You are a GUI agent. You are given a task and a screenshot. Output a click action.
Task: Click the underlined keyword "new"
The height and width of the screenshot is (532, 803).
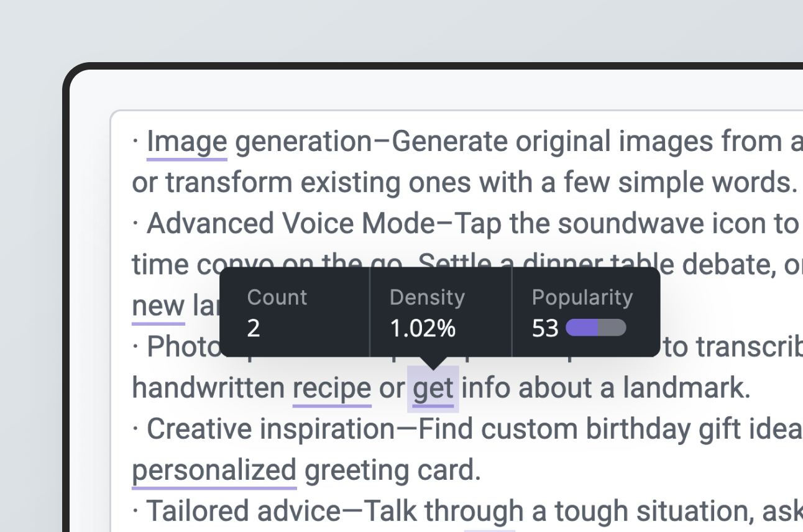point(158,306)
